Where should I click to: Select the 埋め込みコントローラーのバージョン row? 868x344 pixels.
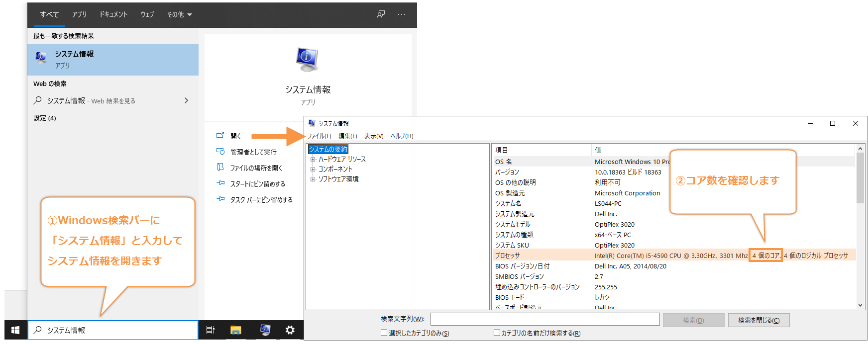tap(674, 287)
